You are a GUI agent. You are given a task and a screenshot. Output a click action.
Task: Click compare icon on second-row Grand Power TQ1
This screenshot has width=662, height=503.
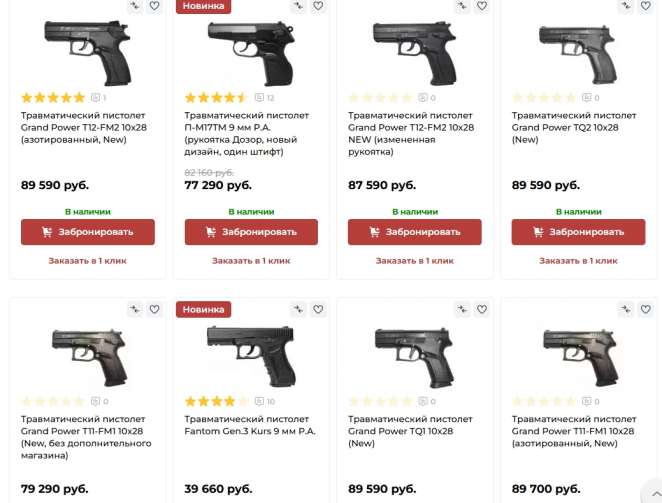(461, 310)
